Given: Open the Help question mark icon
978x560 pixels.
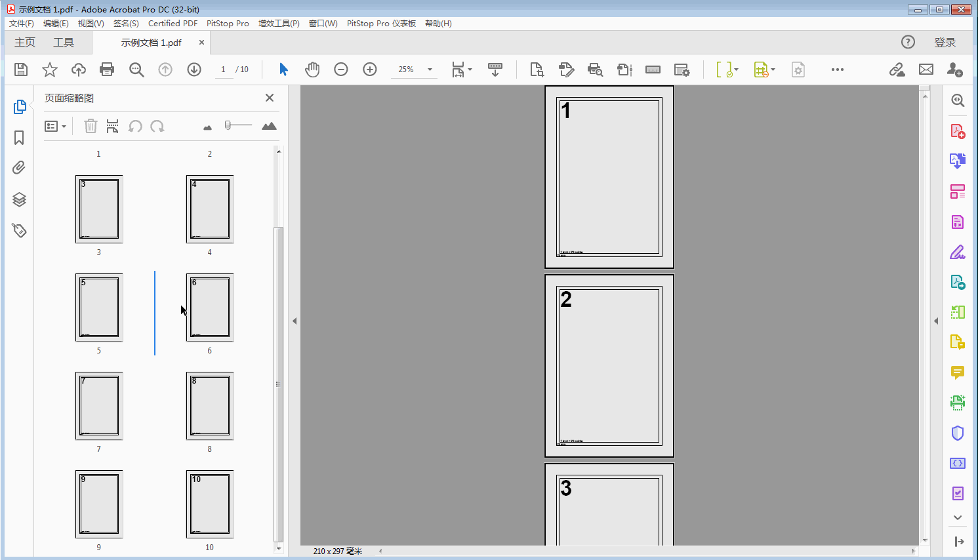Looking at the screenshot, I should 908,42.
